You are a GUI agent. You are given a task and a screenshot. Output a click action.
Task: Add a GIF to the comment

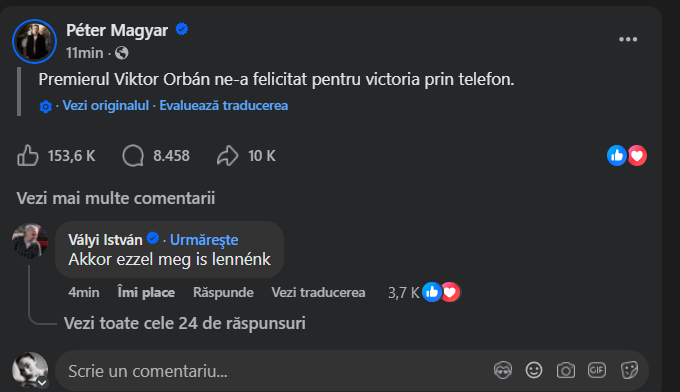click(x=597, y=370)
